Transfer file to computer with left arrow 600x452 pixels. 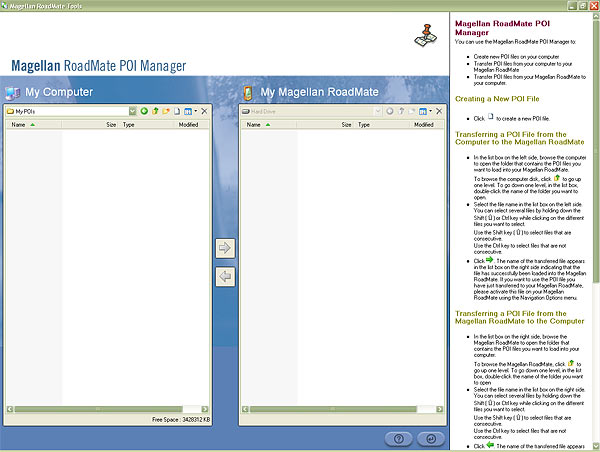[225, 276]
